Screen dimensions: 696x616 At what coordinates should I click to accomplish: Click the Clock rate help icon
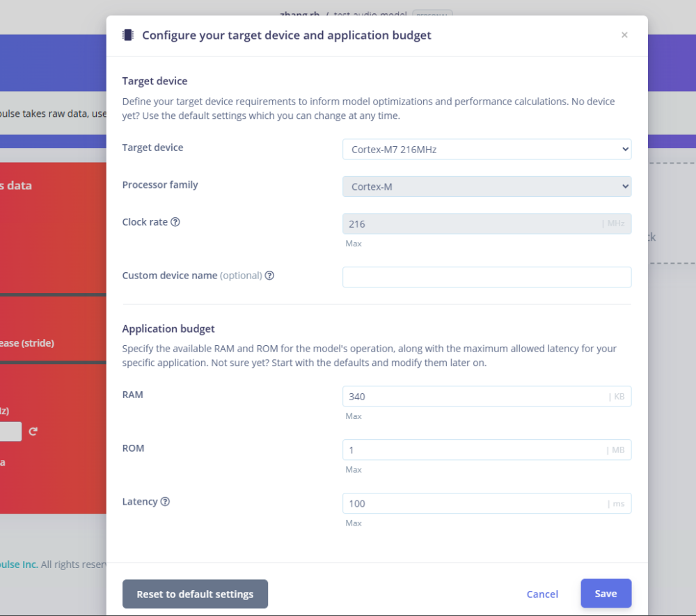pos(175,222)
